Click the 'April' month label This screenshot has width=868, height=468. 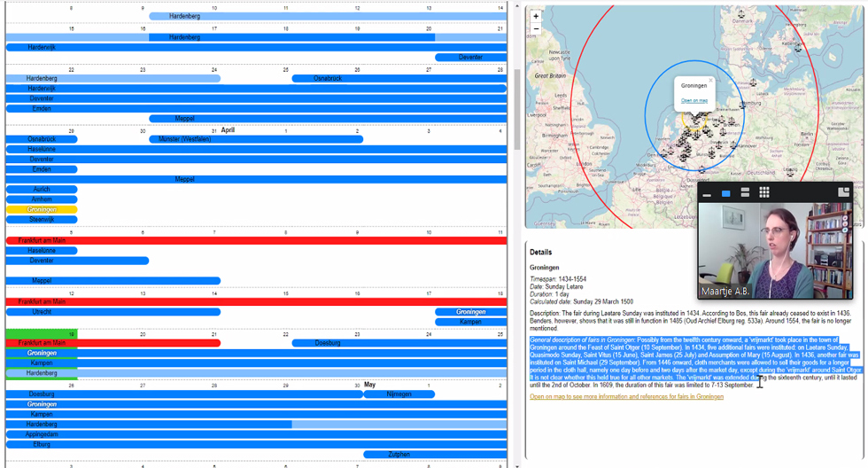[228, 130]
